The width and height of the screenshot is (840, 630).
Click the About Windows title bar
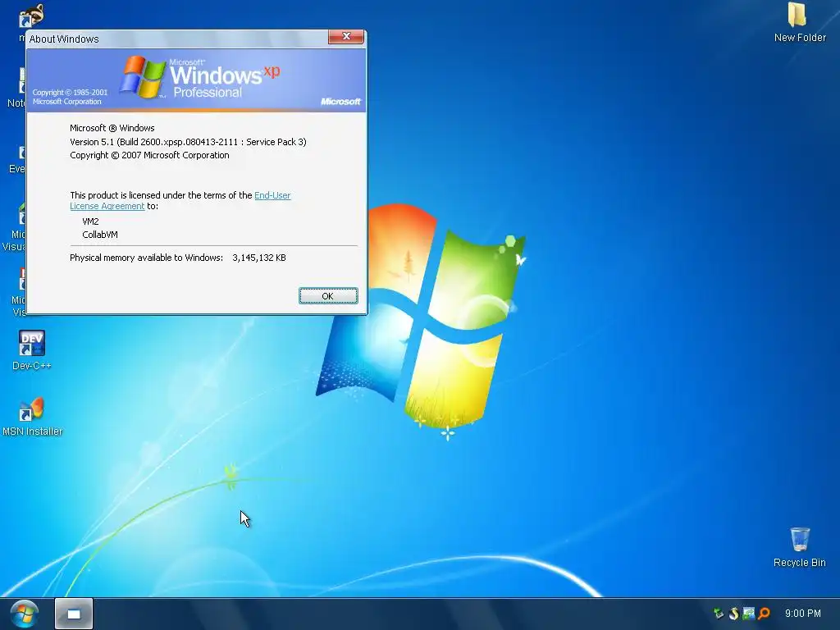point(177,39)
